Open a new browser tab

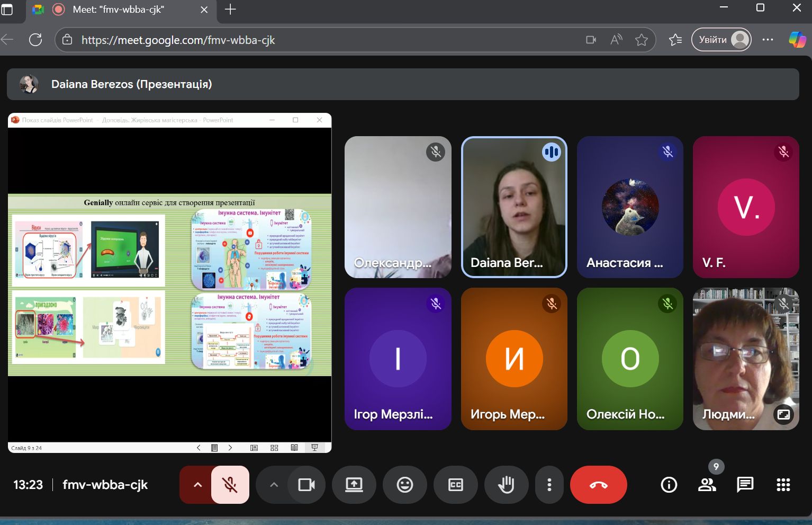pos(230,10)
